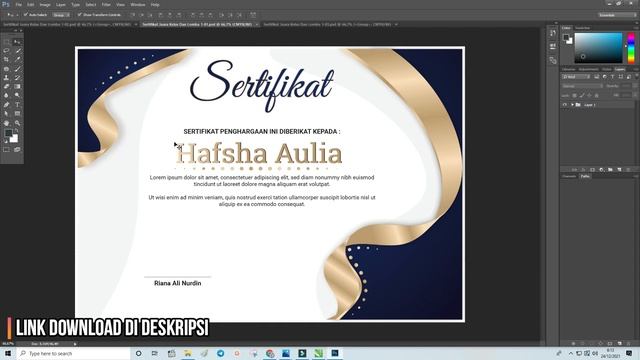Select the Rectangular Marquee tool

click(7, 42)
